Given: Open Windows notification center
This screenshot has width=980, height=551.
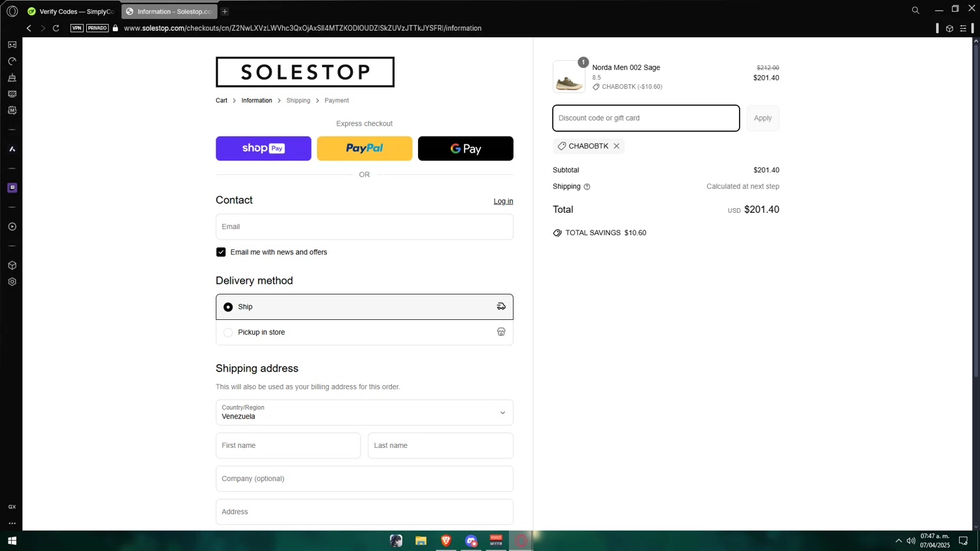Looking at the screenshot, I should pos(963,541).
